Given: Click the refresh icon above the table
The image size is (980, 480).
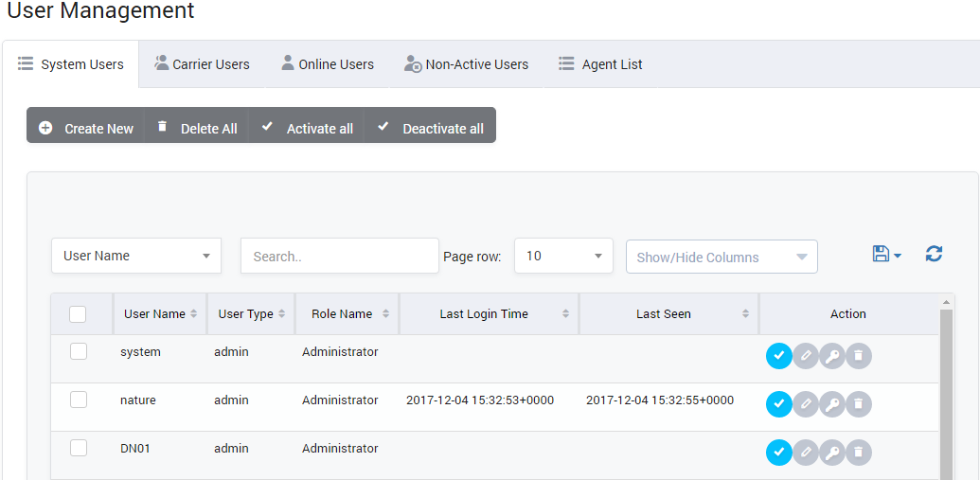Looking at the screenshot, I should point(934,254).
